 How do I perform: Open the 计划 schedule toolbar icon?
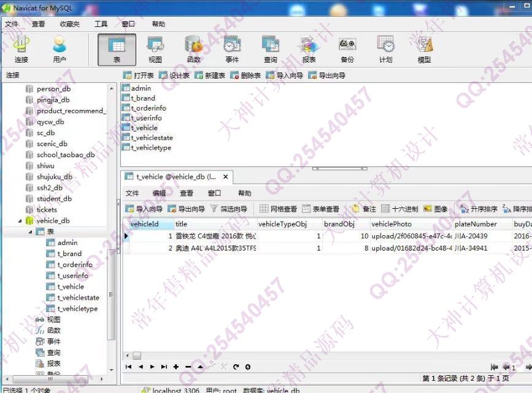pyautogui.click(x=386, y=50)
